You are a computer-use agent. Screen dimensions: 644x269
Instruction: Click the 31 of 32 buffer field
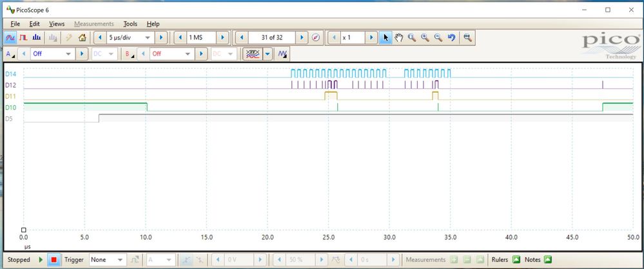(x=271, y=38)
